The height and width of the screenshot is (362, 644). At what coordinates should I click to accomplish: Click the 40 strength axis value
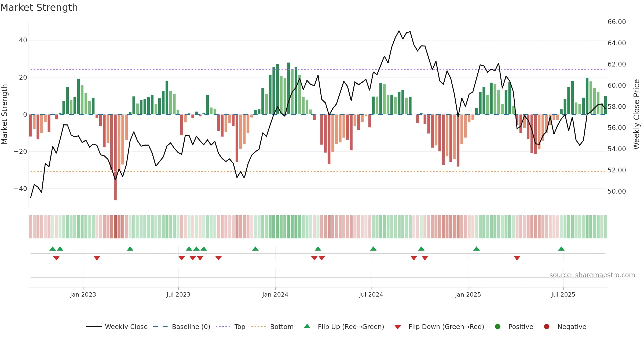click(x=23, y=40)
